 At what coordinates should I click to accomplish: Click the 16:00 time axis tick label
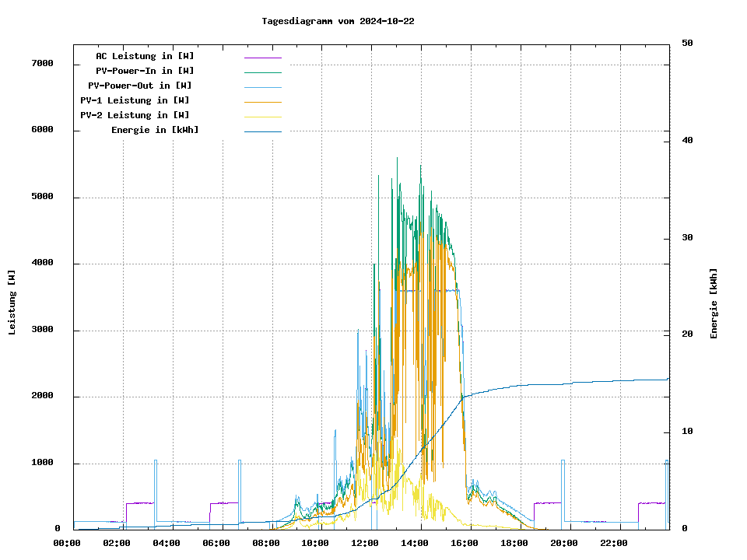(x=465, y=543)
